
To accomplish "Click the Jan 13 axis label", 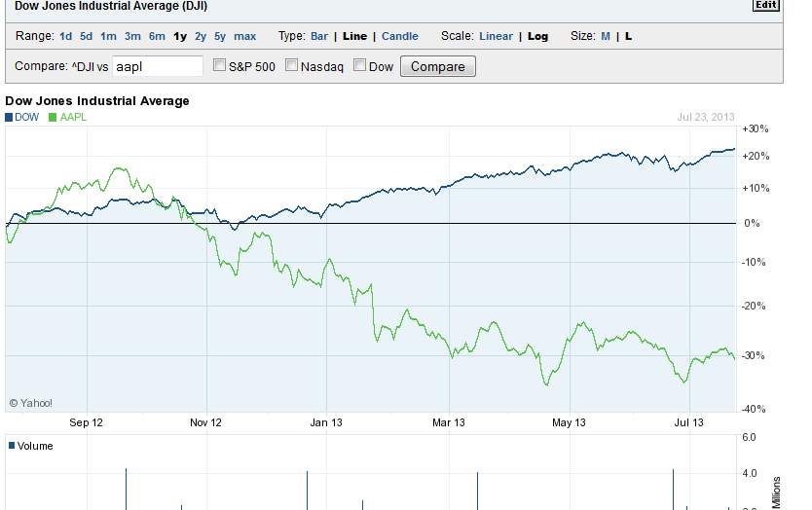I will click(326, 422).
